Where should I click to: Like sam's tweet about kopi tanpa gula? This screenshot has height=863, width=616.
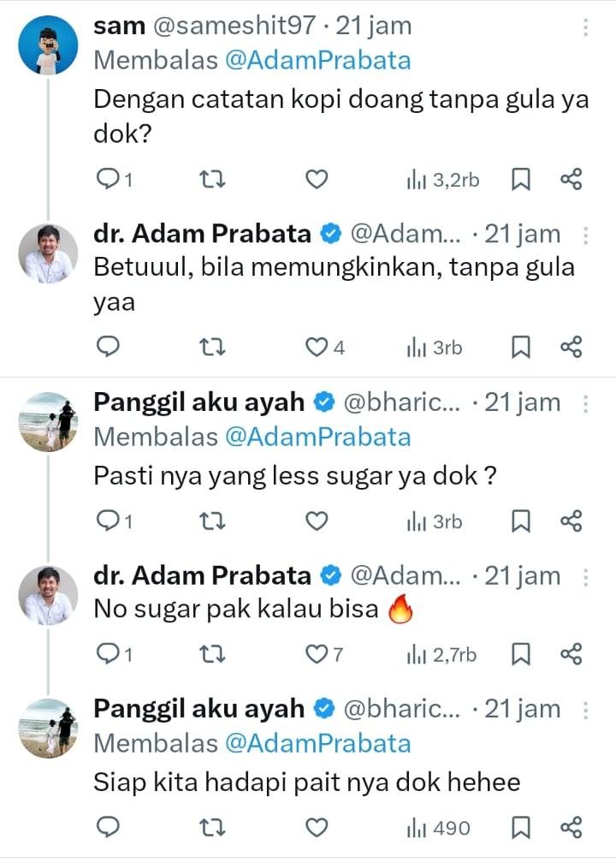[x=317, y=179]
